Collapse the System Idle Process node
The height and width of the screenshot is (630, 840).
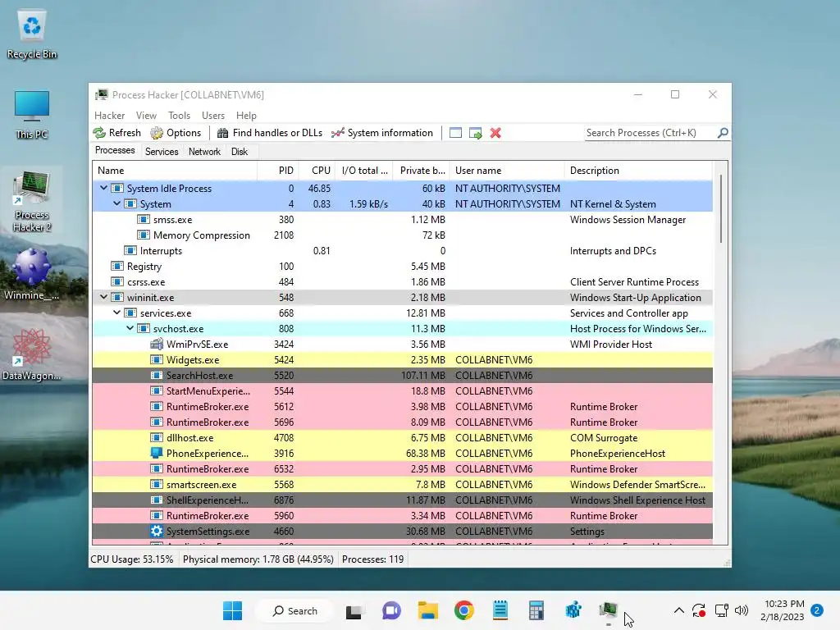tap(103, 188)
